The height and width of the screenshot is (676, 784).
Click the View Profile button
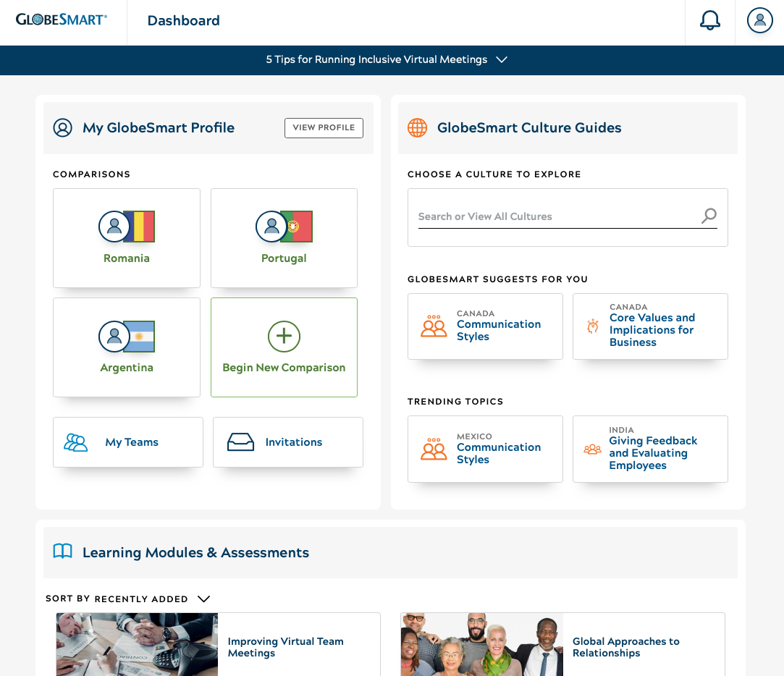tap(324, 128)
